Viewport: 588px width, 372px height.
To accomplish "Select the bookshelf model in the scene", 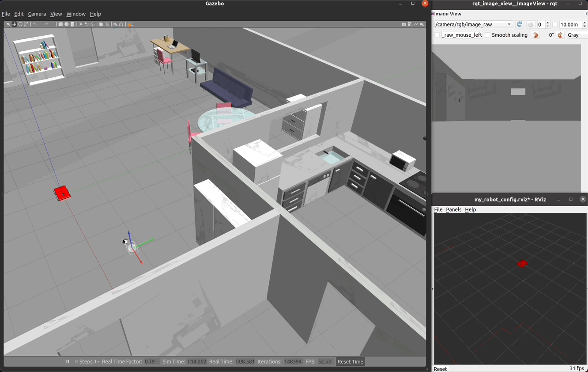I will pyautogui.click(x=39, y=60).
